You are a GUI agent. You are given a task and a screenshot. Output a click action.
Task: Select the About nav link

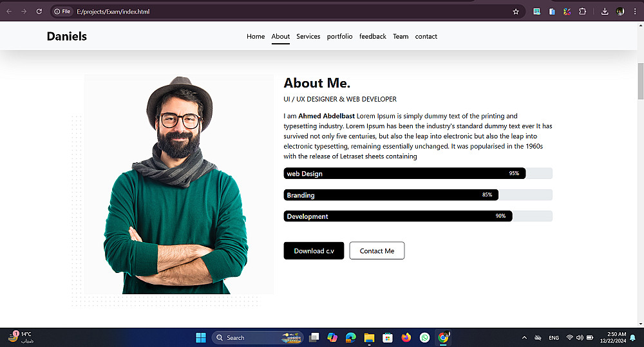tap(281, 36)
